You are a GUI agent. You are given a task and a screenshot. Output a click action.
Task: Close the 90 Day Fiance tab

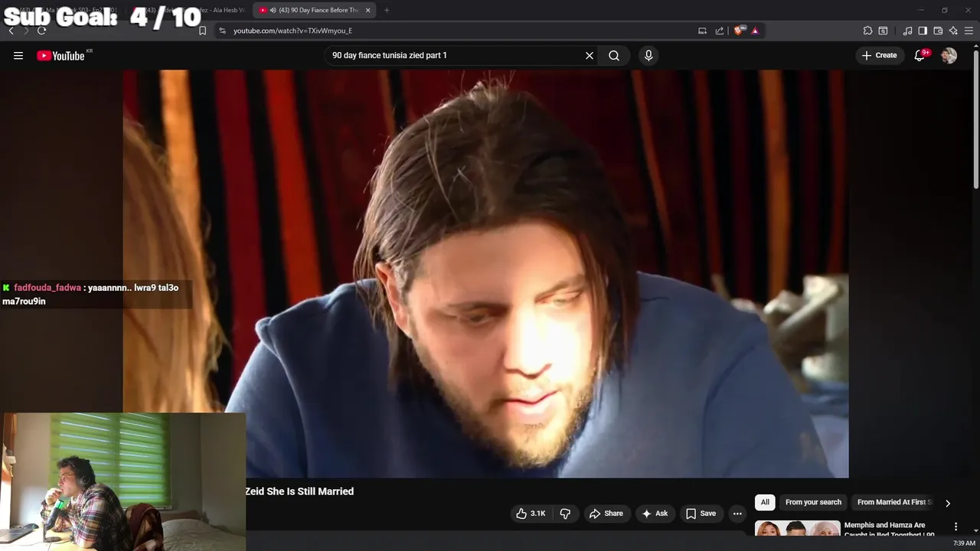367,10
